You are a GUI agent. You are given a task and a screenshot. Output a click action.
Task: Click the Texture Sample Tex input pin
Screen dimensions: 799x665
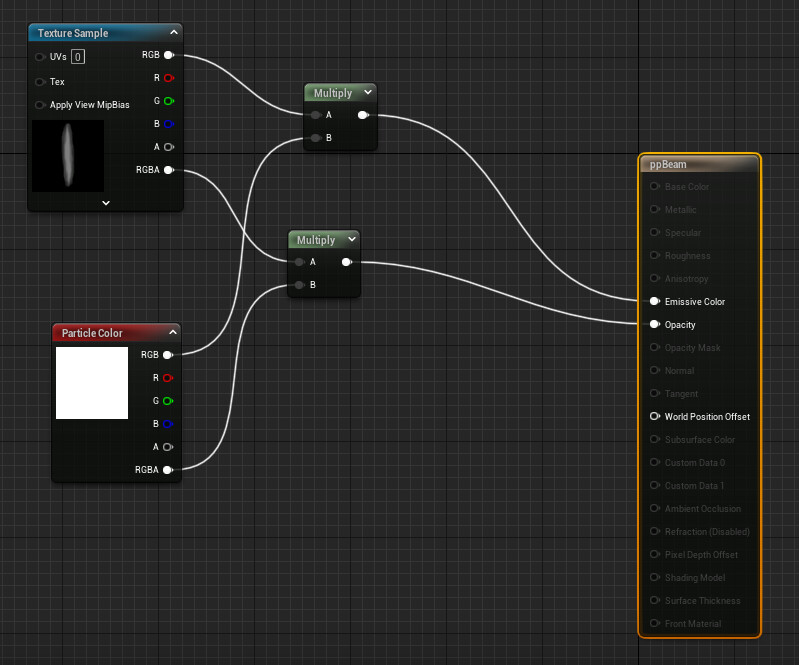tap(41, 81)
